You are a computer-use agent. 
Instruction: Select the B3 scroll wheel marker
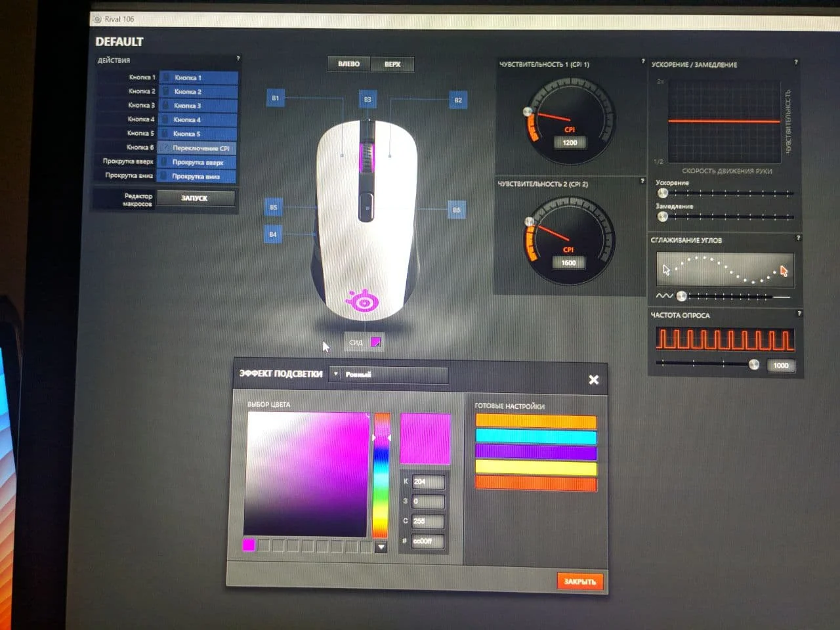tap(367, 99)
